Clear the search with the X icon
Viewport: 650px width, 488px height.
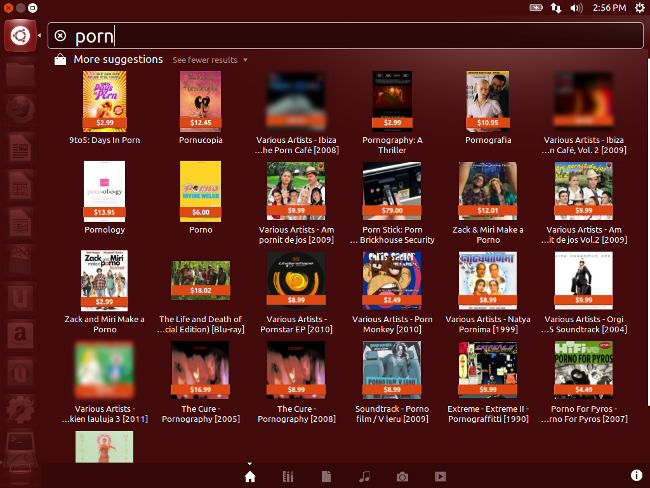pos(60,36)
